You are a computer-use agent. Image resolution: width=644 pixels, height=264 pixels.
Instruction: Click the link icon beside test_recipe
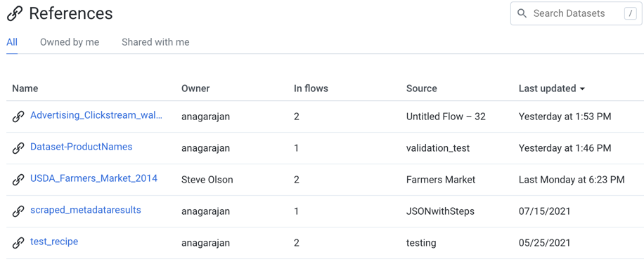point(18,243)
